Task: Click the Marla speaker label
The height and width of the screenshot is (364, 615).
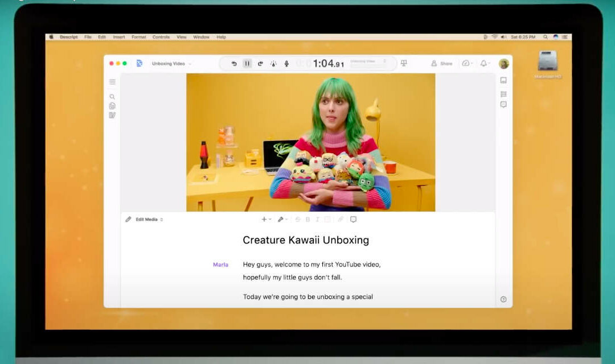Action: click(220, 264)
